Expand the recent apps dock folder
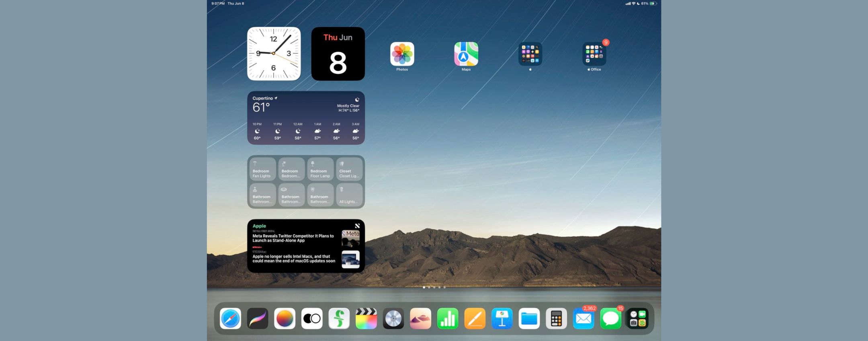This screenshot has width=868, height=341. (638, 319)
